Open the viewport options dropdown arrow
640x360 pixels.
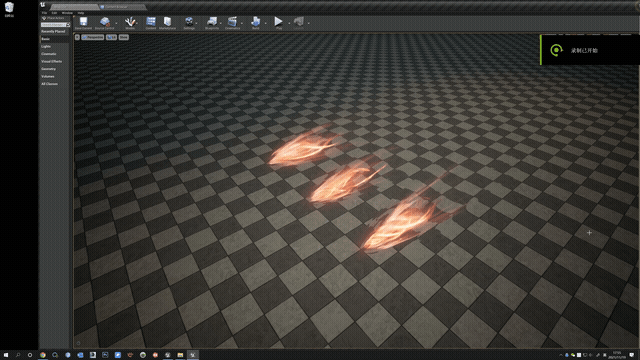[x=77, y=37]
